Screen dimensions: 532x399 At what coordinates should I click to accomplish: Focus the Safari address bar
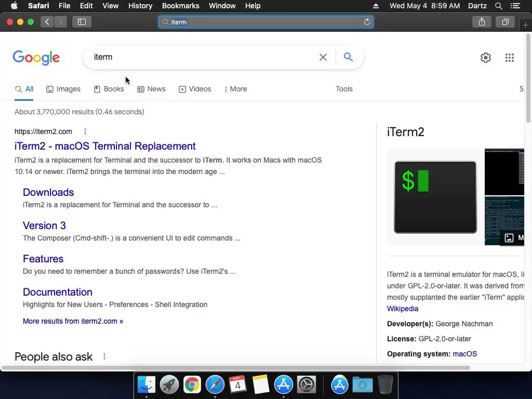click(265, 22)
